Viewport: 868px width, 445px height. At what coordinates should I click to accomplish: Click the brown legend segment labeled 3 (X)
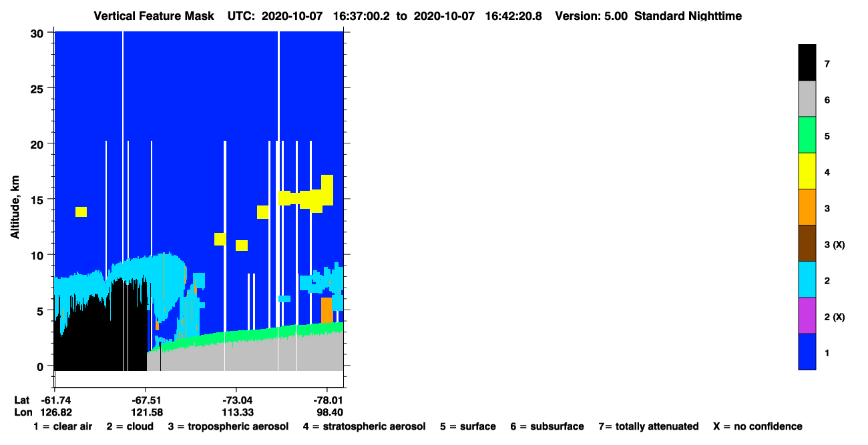point(807,243)
